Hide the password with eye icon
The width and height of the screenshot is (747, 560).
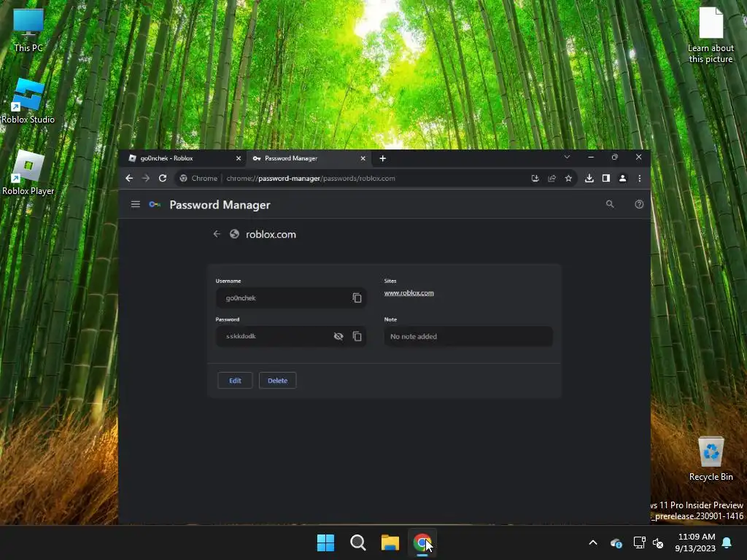pos(338,336)
